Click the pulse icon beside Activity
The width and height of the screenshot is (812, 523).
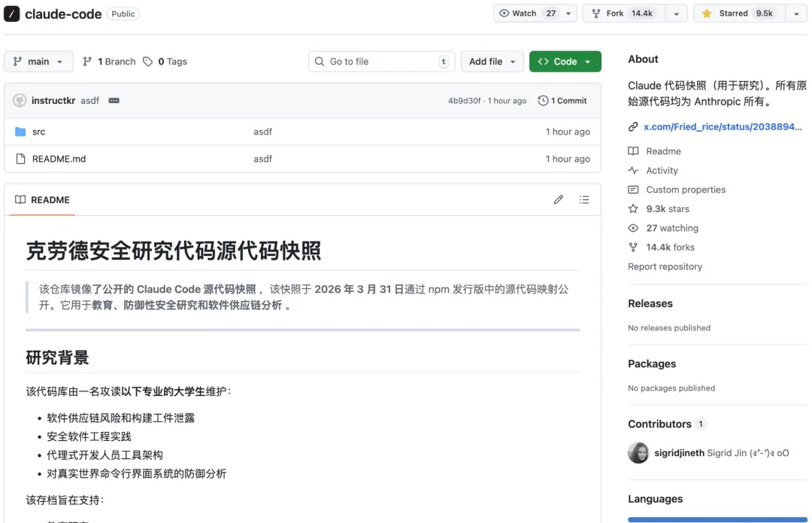[x=633, y=171]
